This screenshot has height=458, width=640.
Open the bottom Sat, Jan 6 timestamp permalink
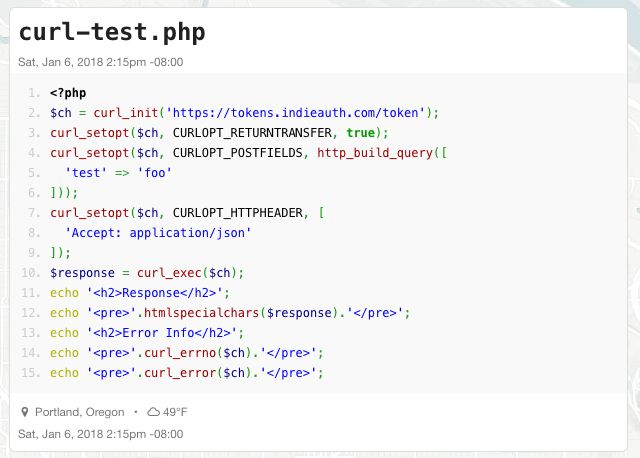tap(100, 434)
